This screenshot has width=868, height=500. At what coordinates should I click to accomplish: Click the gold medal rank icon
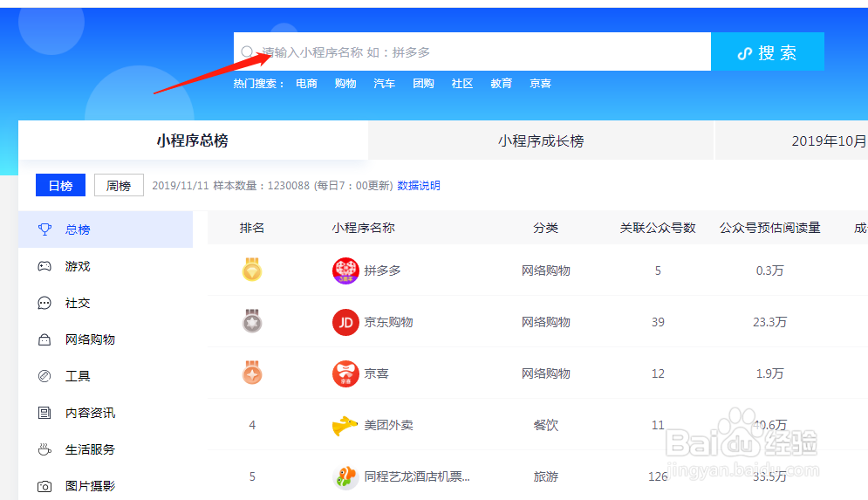252,270
